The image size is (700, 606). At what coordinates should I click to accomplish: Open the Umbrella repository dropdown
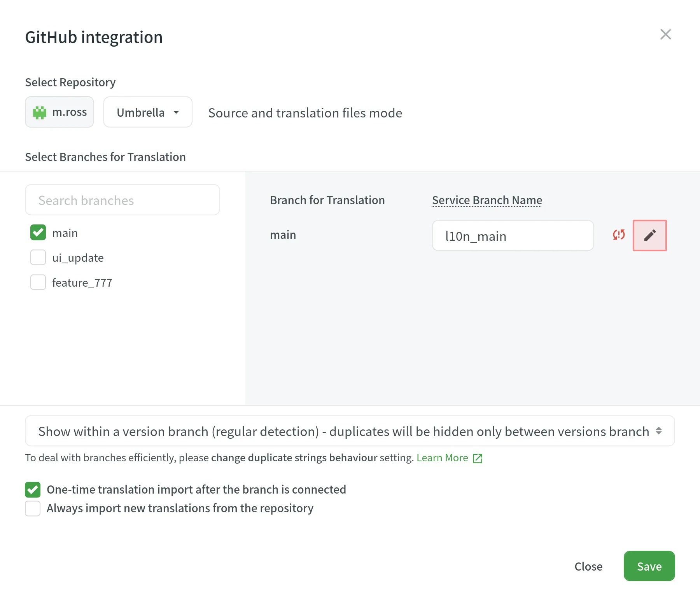click(x=148, y=112)
